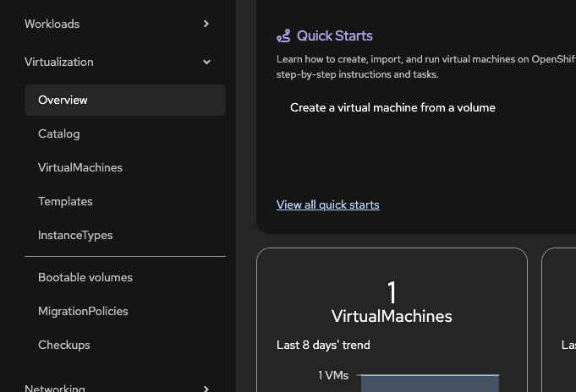Open the InstanceTypes page
This screenshot has height=392, width=576.
(x=125, y=235)
